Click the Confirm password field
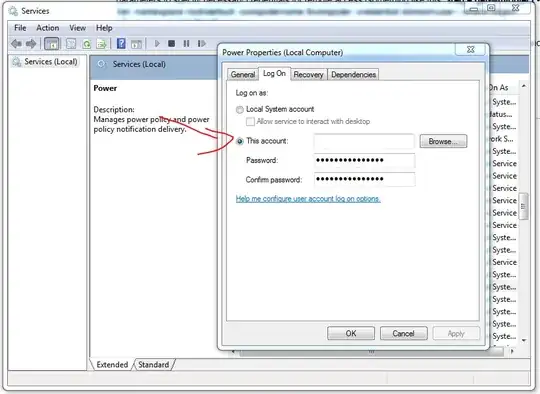Viewport: 540px width, 394px height. click(364, 179)
